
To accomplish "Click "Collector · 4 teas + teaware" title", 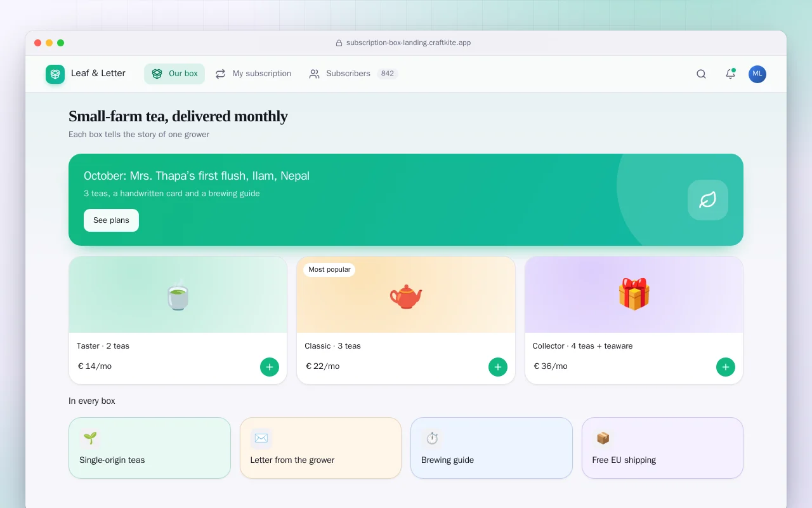I will point(582,346).
